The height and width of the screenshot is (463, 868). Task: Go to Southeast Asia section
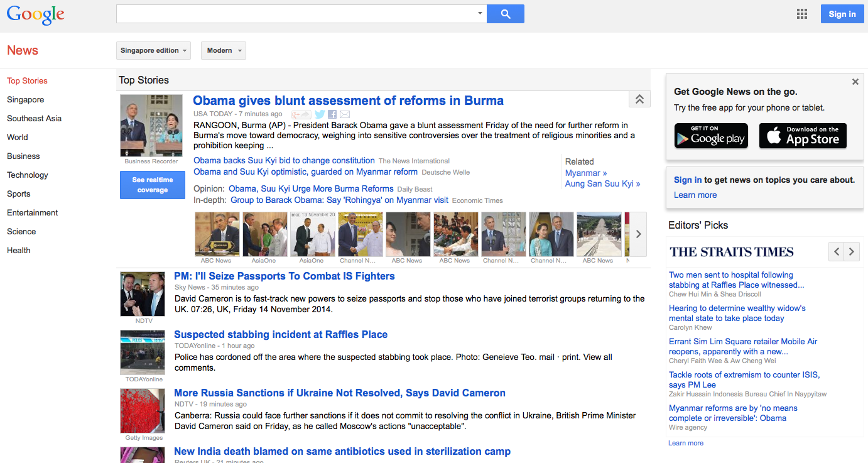click(x=34, y=118)
